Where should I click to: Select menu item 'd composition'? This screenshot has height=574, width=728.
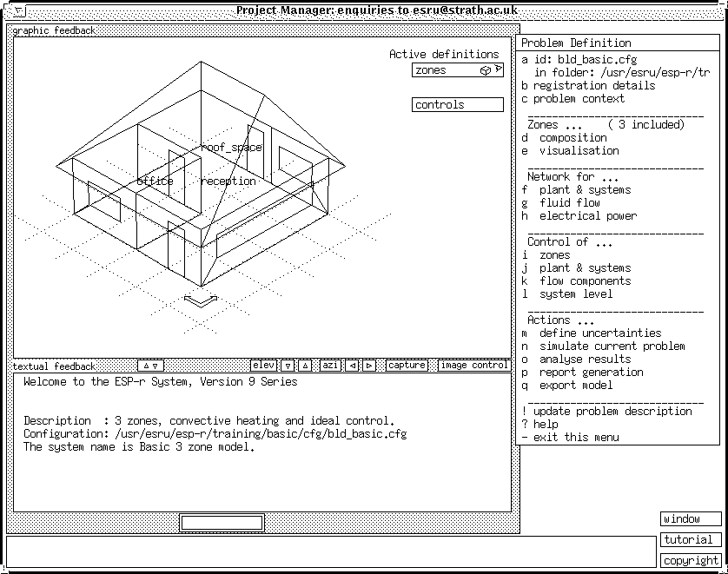[x=572, y=138]
